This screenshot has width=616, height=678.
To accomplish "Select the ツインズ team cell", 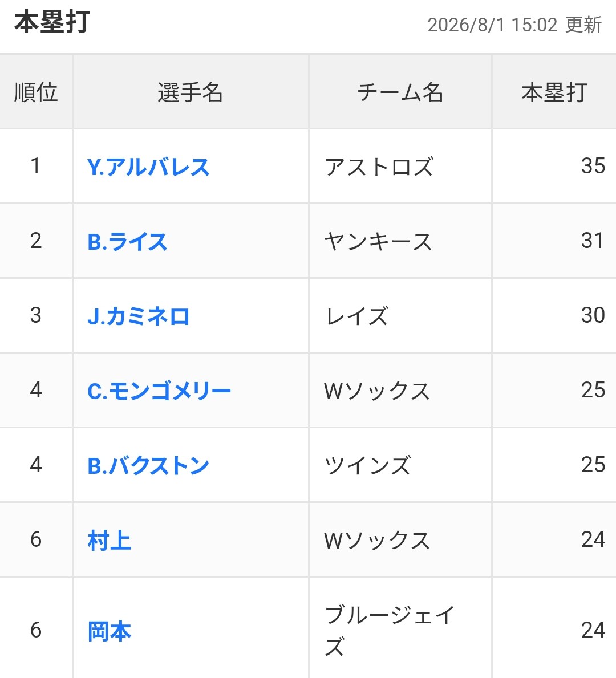I will (400, 466).
